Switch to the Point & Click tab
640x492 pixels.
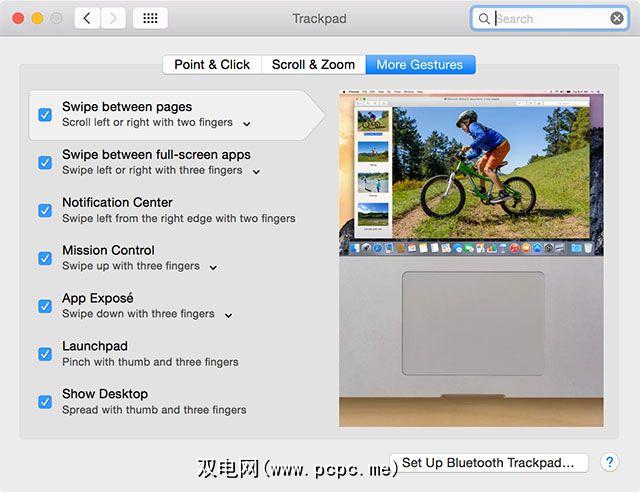212,65
